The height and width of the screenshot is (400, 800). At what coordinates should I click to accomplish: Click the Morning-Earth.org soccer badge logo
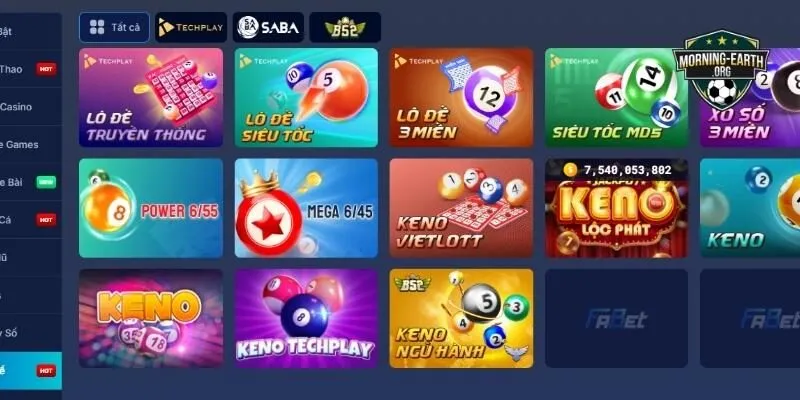coord(721,69)
